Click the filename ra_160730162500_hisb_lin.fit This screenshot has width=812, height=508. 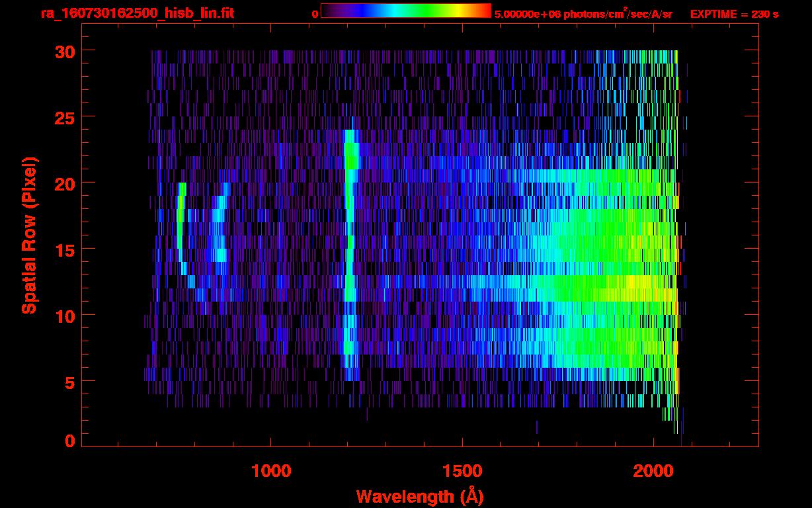[137, 13]
